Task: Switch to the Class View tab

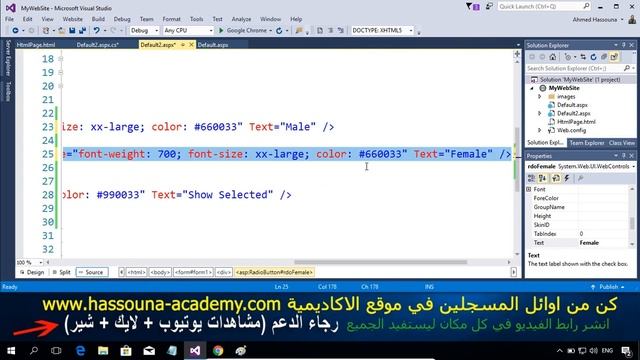Action: tap(622, 143)
